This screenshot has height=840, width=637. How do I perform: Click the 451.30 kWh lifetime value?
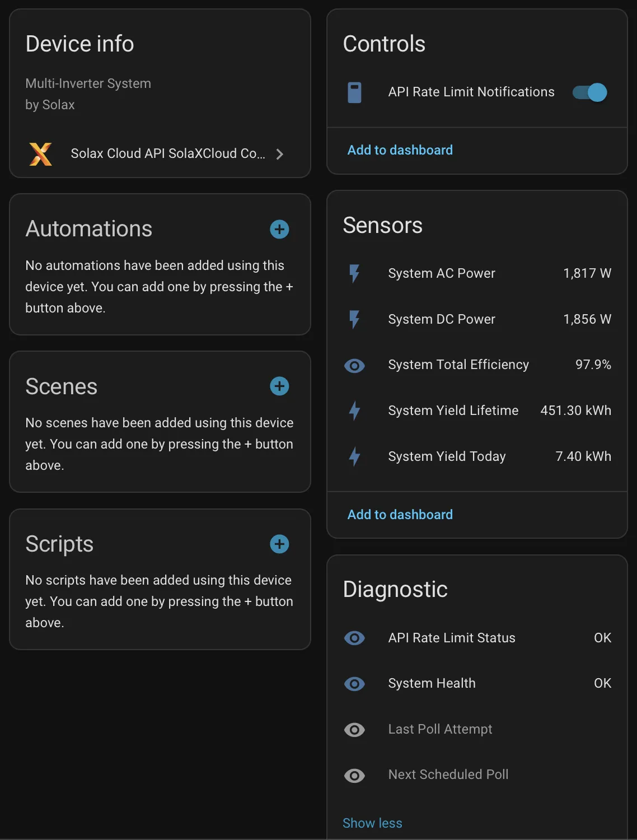click(x=576, y=411)
